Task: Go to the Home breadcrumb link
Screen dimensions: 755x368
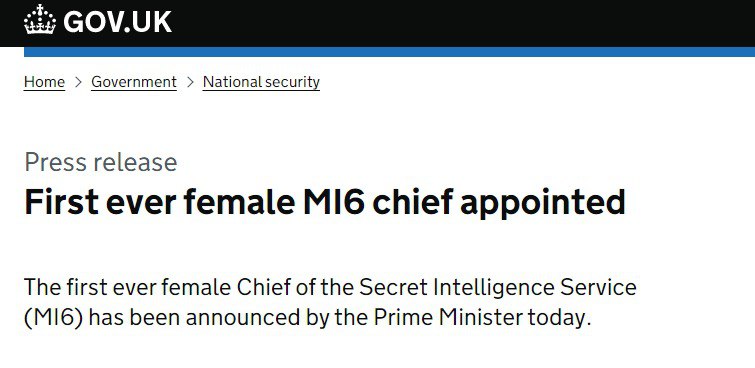Action: [44, 82]
